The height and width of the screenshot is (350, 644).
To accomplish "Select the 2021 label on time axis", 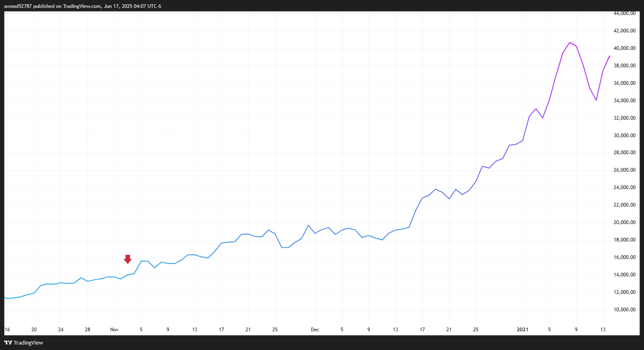I will pyautogui.click(x=522, y=330).
